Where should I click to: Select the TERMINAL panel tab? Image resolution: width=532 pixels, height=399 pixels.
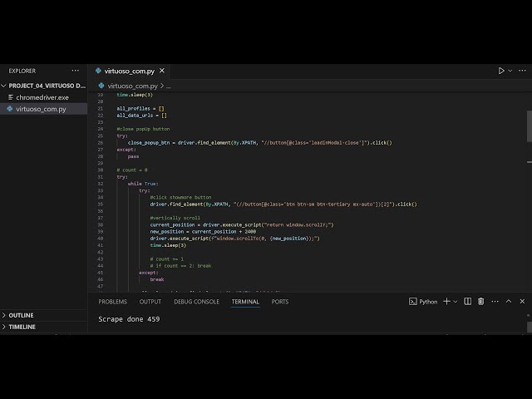coord(245,302)
